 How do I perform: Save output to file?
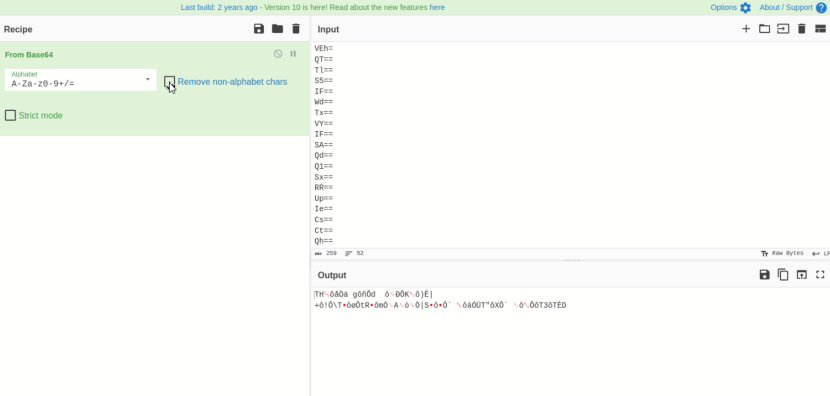point(764,274)
